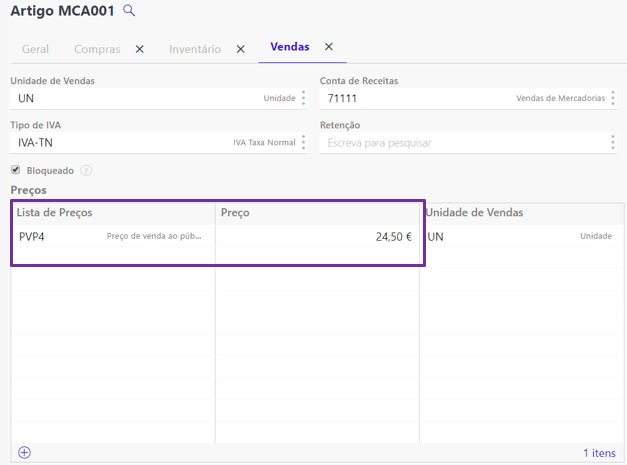Open the Unidade de Vendas three-dot menu
This screenshot has width=627, height=465.
click(x=304, y=98)
